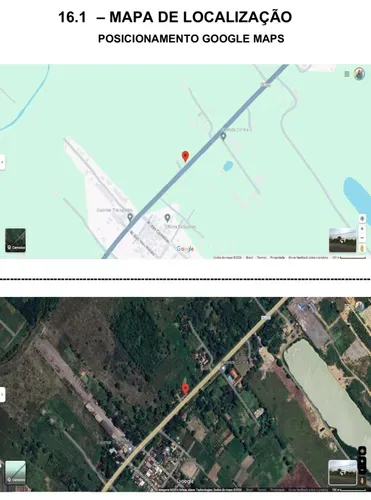Open the Street View photo thumbnail on road map
Viewport: 371px width, 500px height.
tap(342, 240)
